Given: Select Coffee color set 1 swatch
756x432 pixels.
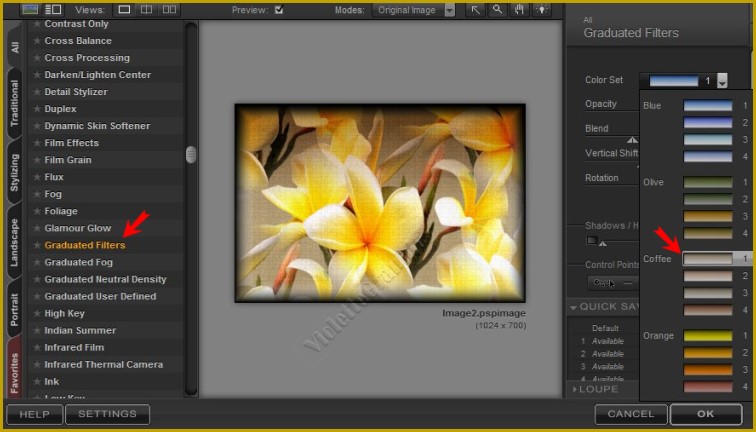Looking at the screenshot, I should pos(708,258).
